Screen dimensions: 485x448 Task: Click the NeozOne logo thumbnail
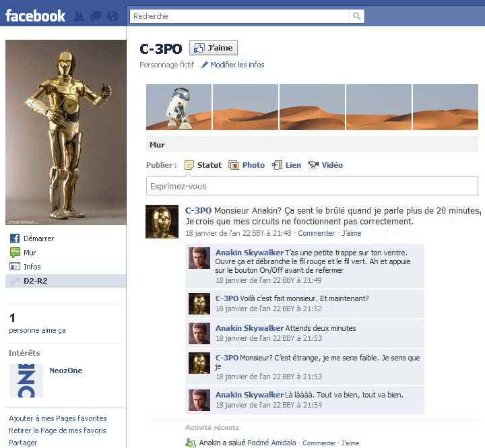click(x=26, y=381)
